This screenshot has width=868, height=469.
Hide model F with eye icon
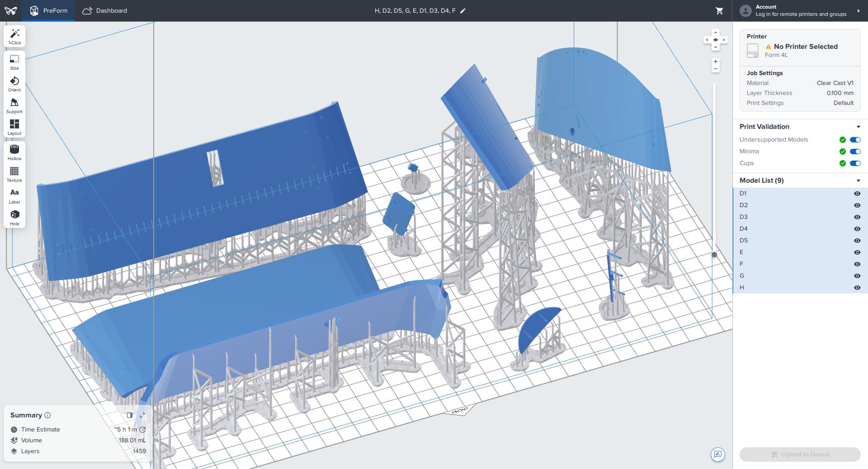click(857, 264)
